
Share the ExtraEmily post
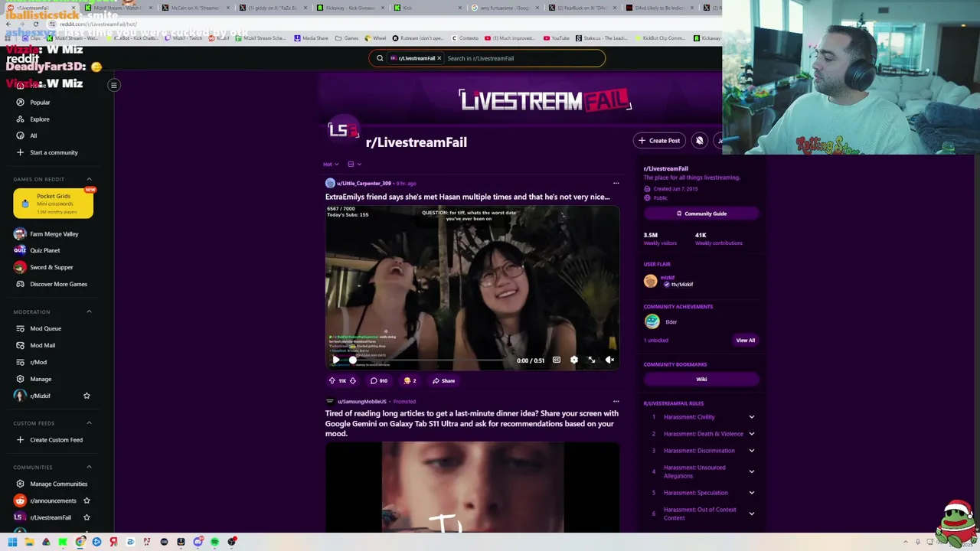tap(443, 380)
